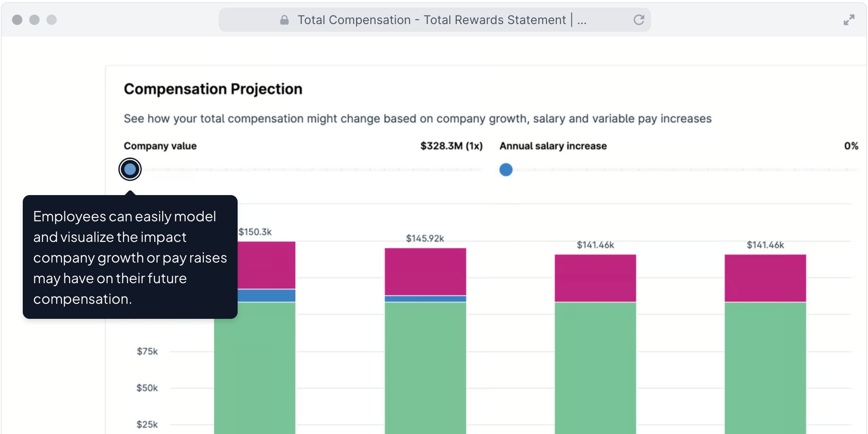Image resolution: width=868 pixels, height=434 pixels.
Task: Click the dark tooltip about modeling compensation
Action: tap(129, 257)
